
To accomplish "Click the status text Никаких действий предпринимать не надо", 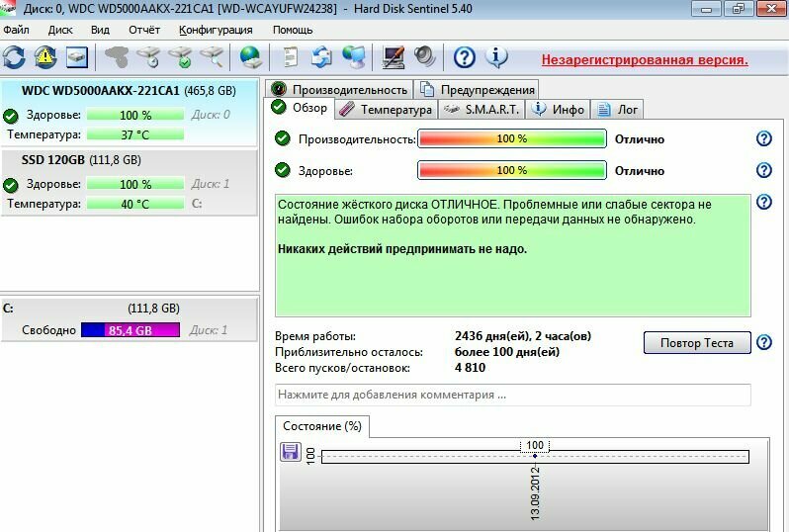I will (402, 248).
